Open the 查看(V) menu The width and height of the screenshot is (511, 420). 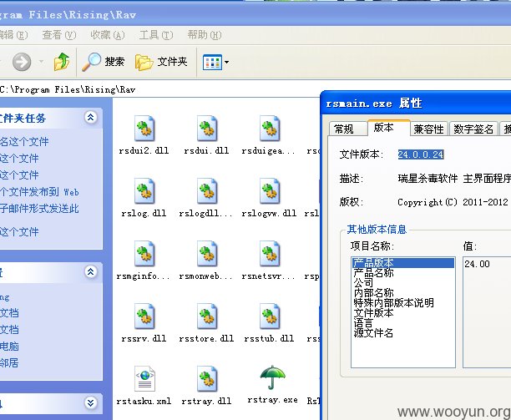tap(59, 34)
